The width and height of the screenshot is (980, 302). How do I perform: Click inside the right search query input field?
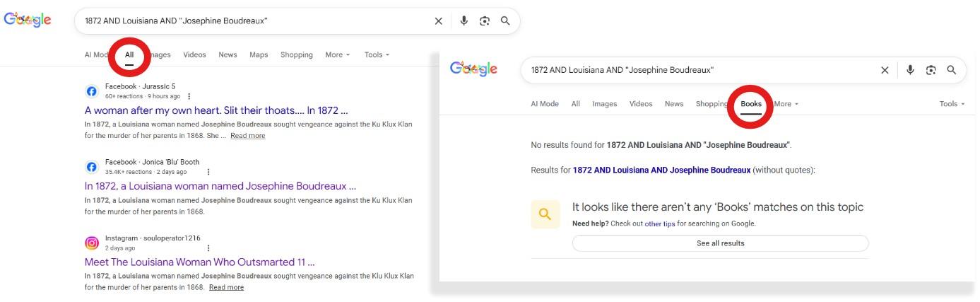point(692,70)
